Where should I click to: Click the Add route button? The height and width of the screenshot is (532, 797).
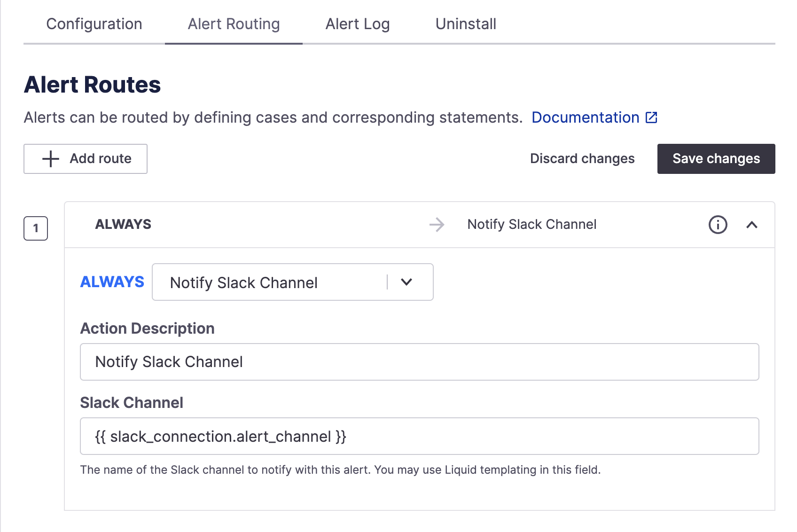[x=86, y=159]
